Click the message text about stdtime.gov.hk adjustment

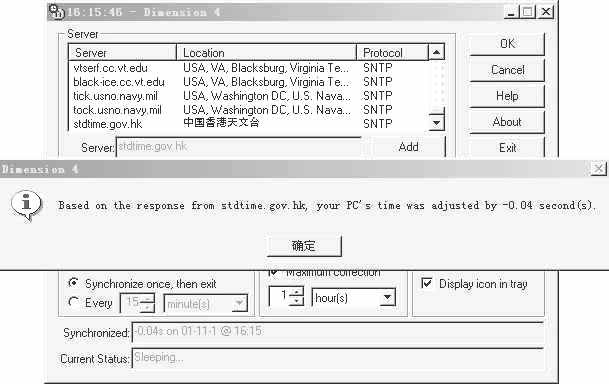pos(327,205)
